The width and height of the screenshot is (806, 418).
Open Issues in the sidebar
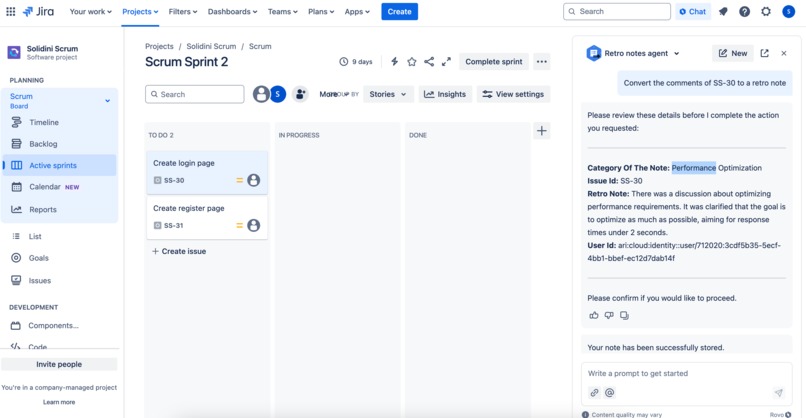click(x=60, y=280)
